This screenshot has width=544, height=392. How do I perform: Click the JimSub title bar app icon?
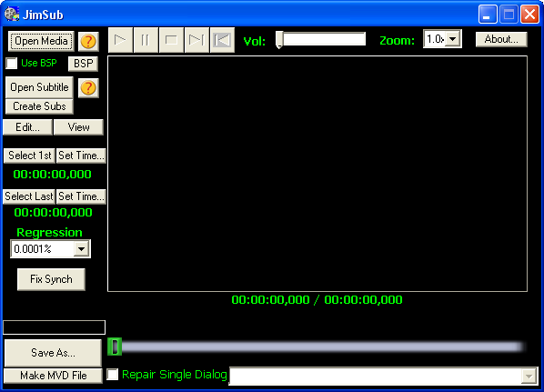[12, 15]
